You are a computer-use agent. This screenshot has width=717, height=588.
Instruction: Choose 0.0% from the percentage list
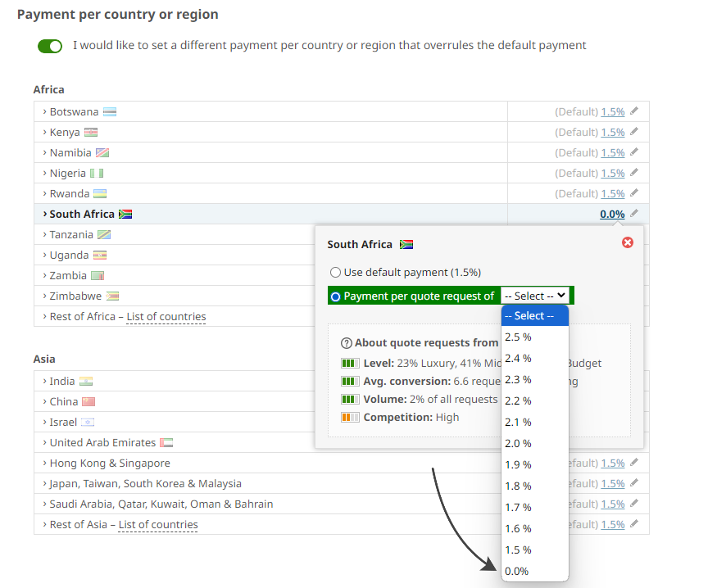pos(517,571)
